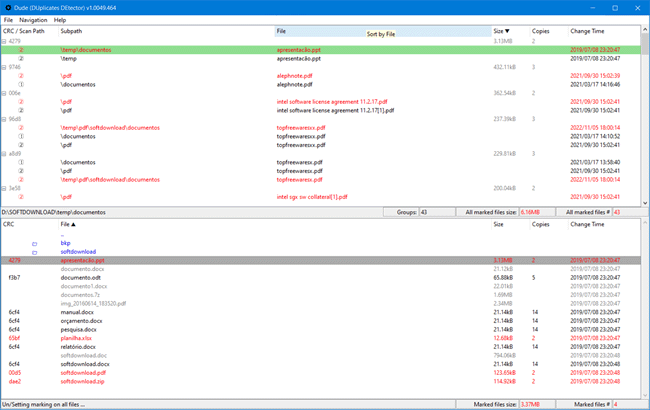Sort groups by the Change Time header
Screen dimensions: 650x410
(604, 31)
